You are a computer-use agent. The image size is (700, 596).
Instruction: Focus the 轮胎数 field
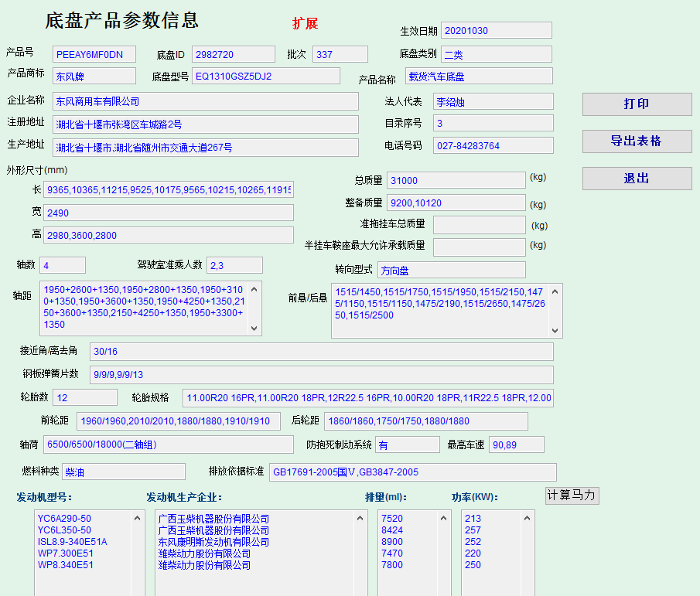click(x=85, y=397)
